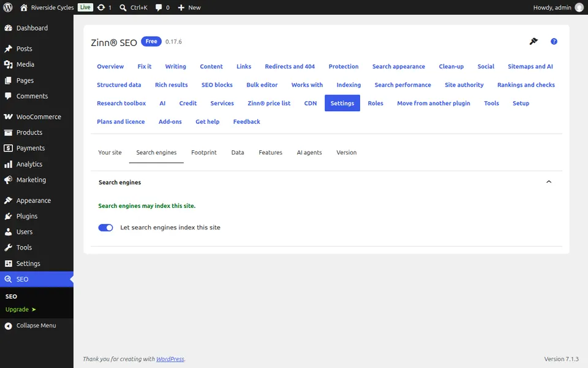Viewport: 588px width, 368px height.
Task: Go to the Clean-up section
Action: tap(451, 66)
